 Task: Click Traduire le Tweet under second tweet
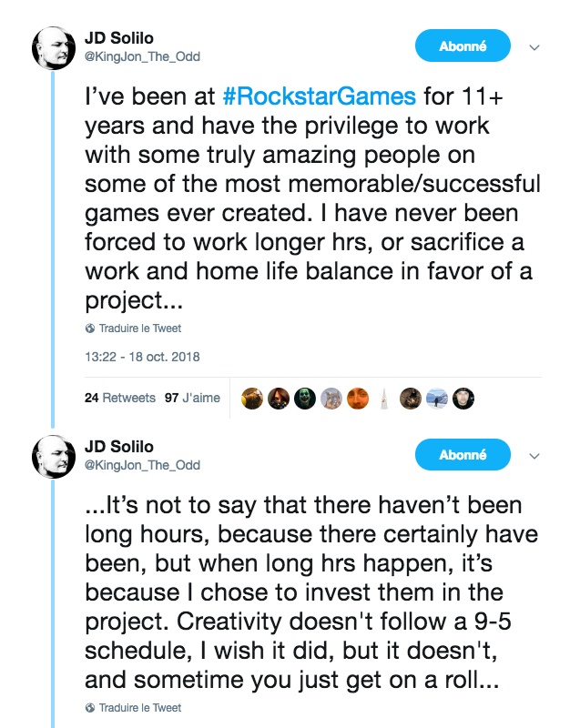pos(139,707)
